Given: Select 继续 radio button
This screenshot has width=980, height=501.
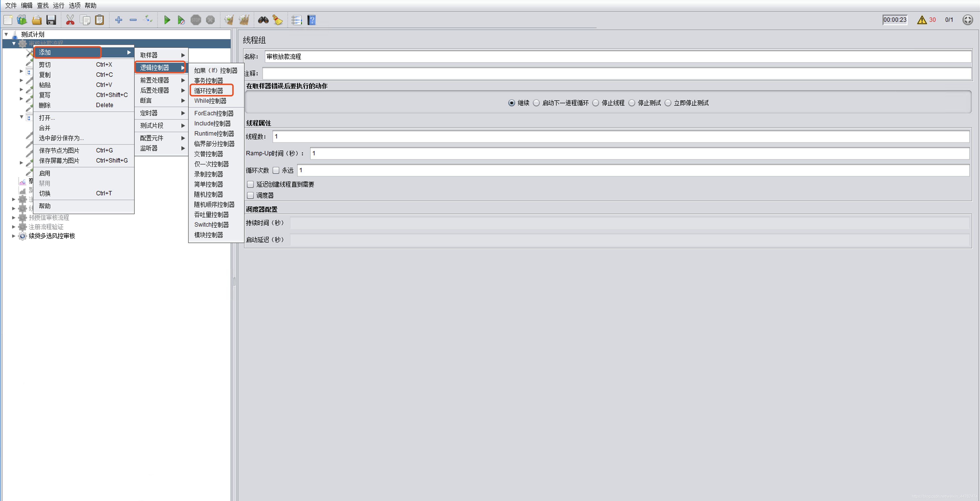Looking at the screenshot, I should (512, 103).
